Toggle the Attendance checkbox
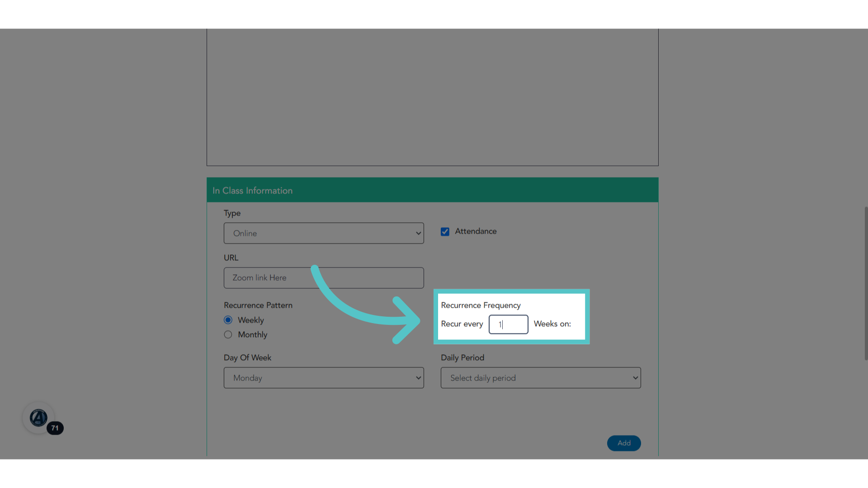The height and width of the screenshot is (488, 868). [445, 232]
